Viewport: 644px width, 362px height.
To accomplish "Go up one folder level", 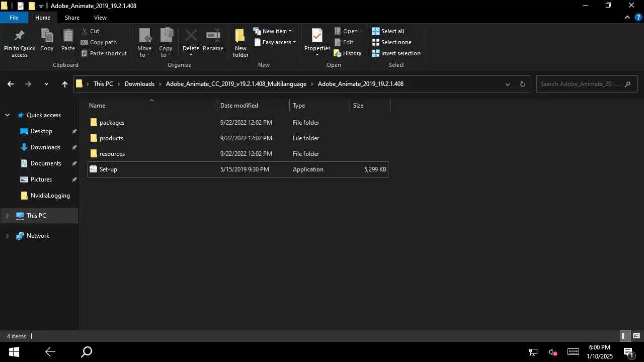I will tap(64, 84).
